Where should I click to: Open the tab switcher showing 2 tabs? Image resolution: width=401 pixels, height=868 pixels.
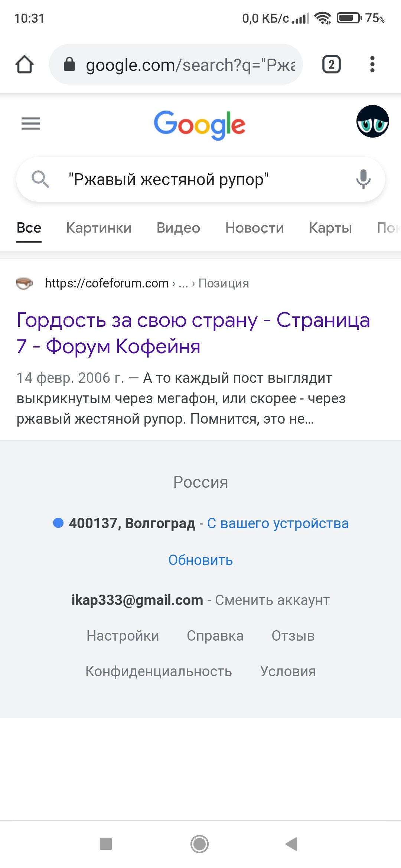click(331, 65)
